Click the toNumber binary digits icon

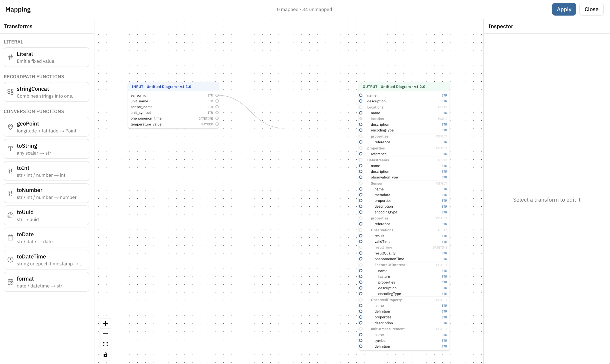coord(11,193)
